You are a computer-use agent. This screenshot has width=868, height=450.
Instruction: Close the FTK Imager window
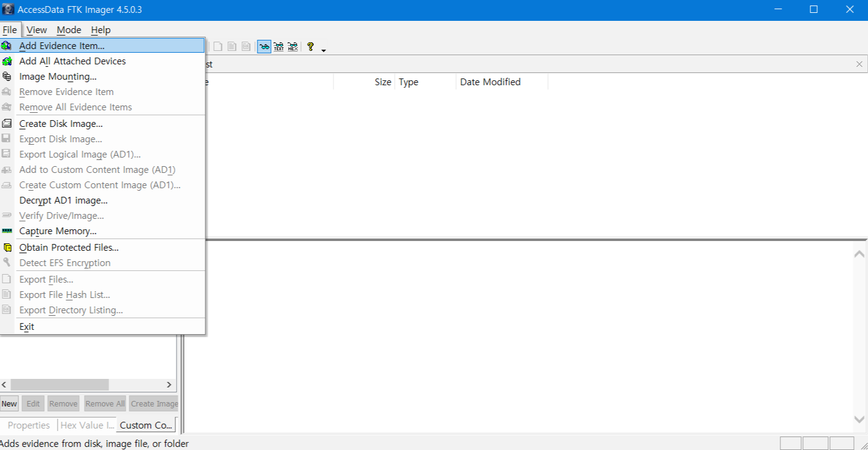(850, 10)
